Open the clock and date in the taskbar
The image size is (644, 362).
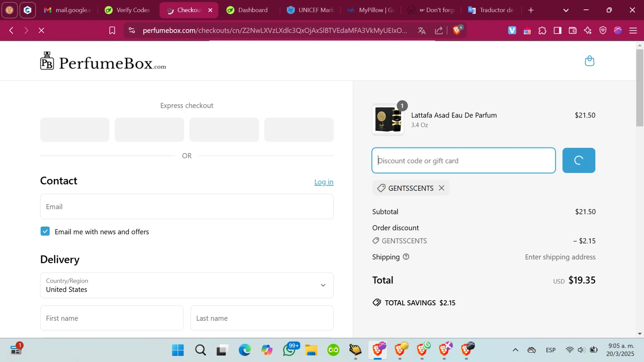click(x=621, y=350)
